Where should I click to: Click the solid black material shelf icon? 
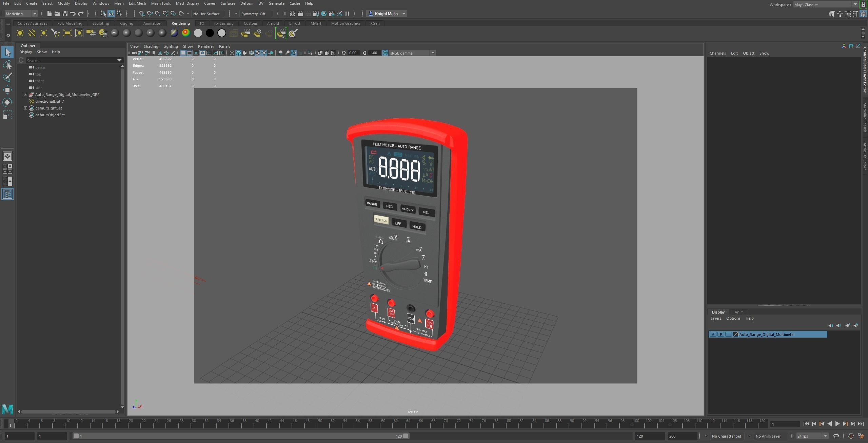coord(210,33)
